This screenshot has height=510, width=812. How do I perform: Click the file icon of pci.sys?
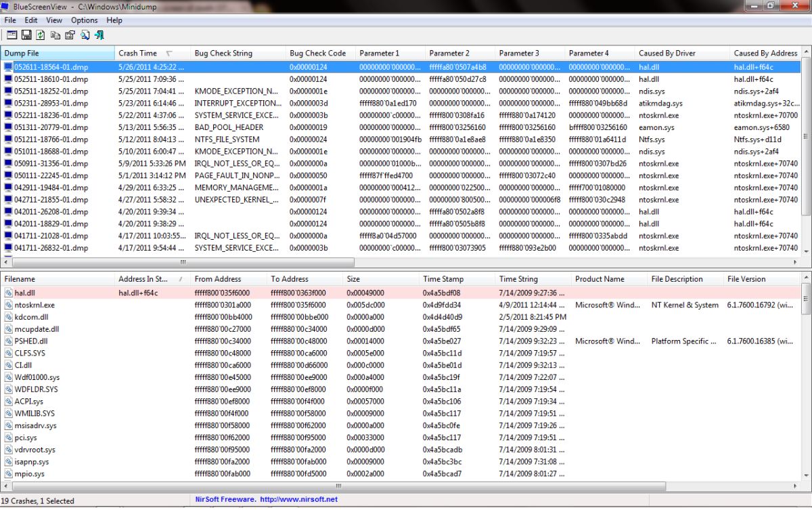(8, 438)
